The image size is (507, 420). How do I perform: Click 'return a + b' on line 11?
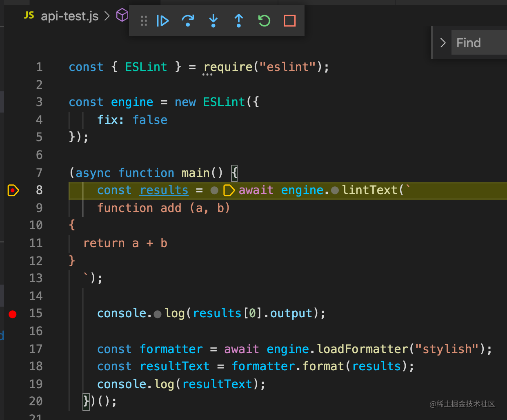[125, 243]
